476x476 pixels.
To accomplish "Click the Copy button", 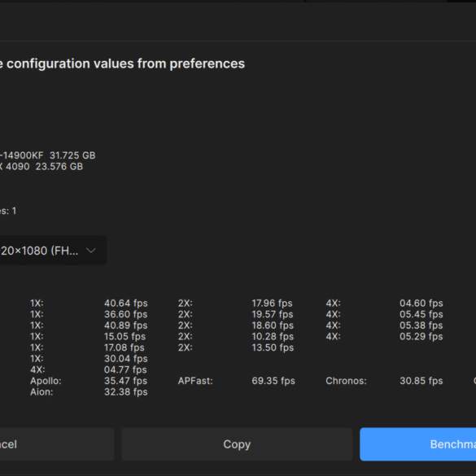I will pyautogui.click(x=237, y=444).
